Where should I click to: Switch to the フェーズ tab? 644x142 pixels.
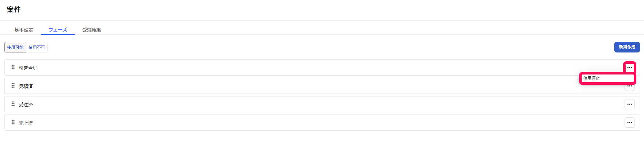pyautogui.click(x=58, y=30)
